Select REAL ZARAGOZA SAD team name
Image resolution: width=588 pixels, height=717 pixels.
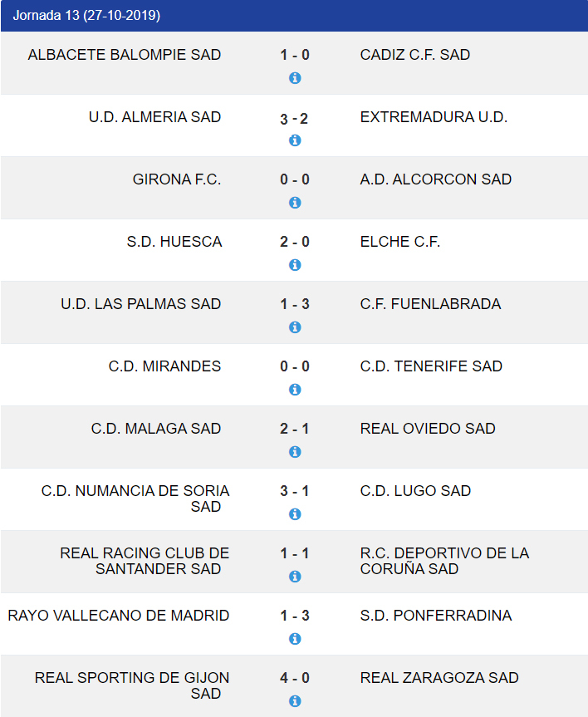pos(439,678)
